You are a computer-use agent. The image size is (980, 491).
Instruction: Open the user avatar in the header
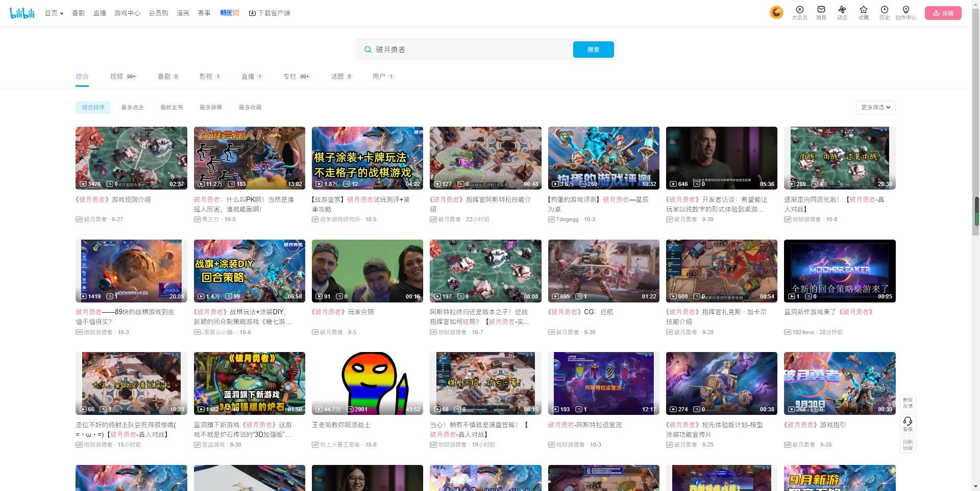click(x=776, y=12)
